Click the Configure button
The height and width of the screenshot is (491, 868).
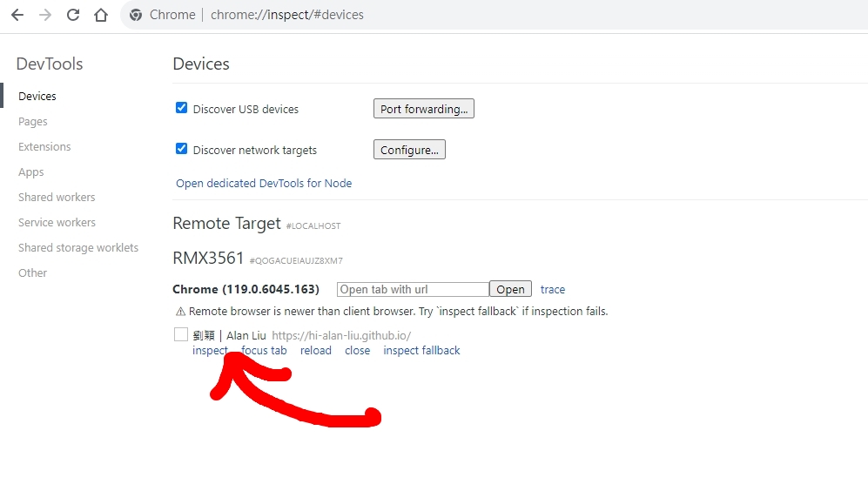coord(409,150)
